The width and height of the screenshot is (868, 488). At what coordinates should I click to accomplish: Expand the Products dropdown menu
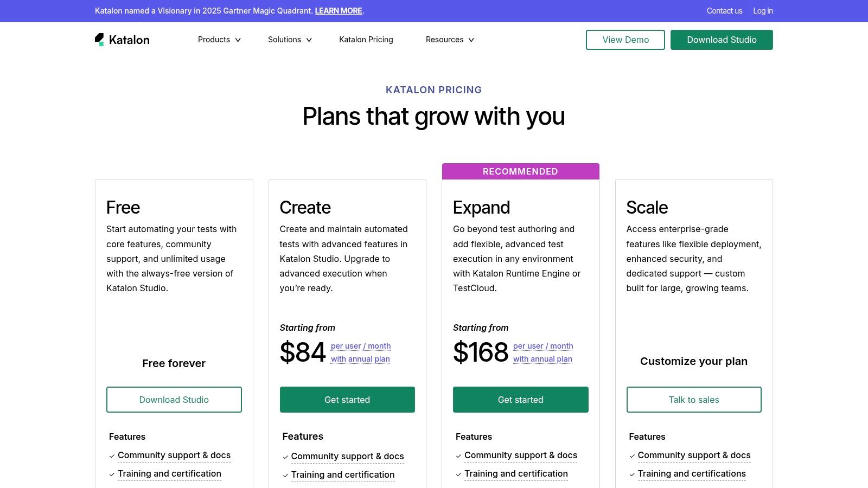[219, 40]
